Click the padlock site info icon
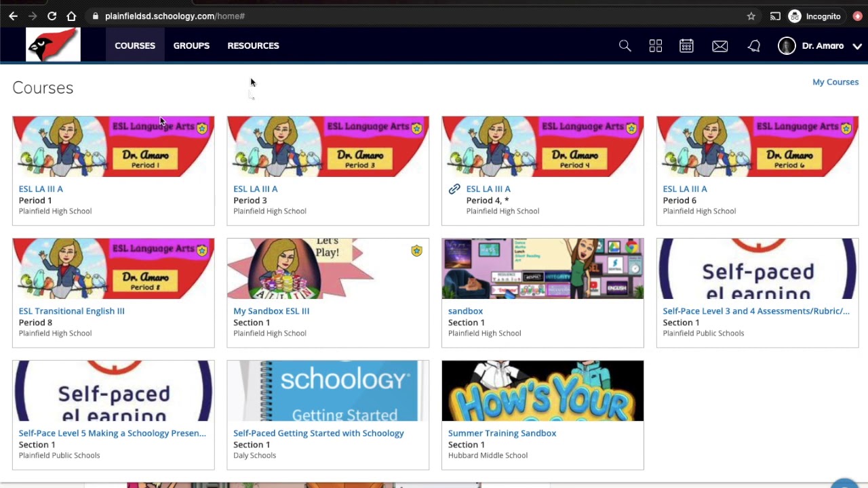868x488 pixels. (x=96, y=16)
